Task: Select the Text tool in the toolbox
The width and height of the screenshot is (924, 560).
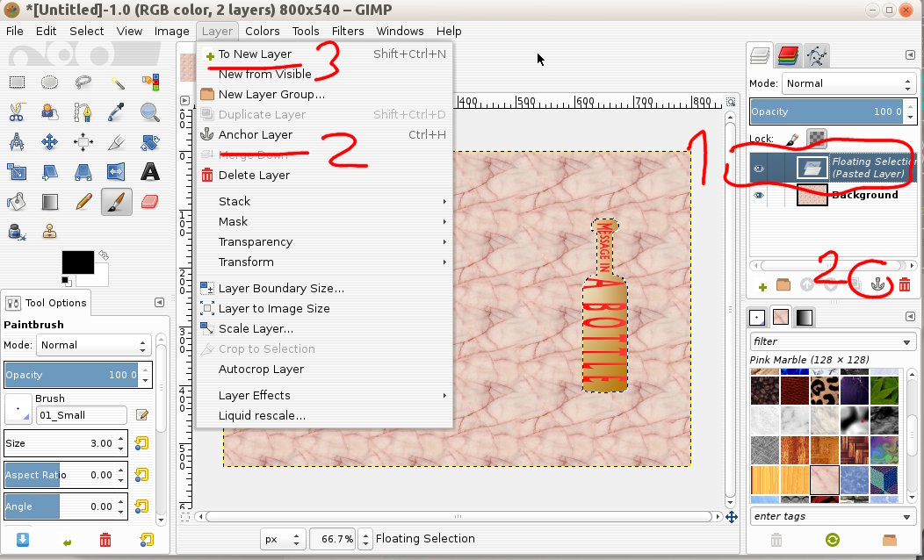Action: (150, 171)
